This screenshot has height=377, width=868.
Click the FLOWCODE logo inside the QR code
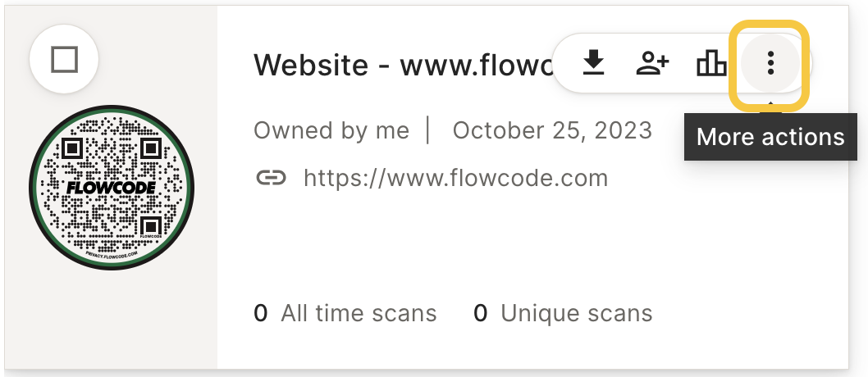point(112,188)
